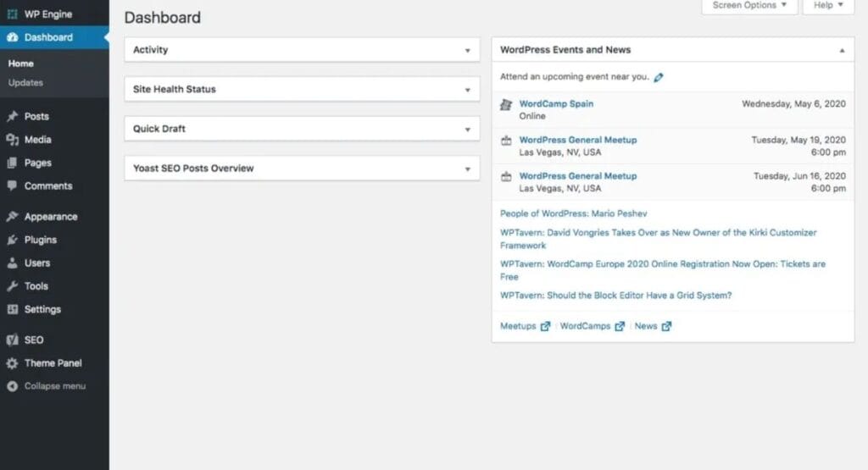Open the Screen Options dropdown
Screen dimensions: 868x470
pyautogui.click(x=749, y=6)
